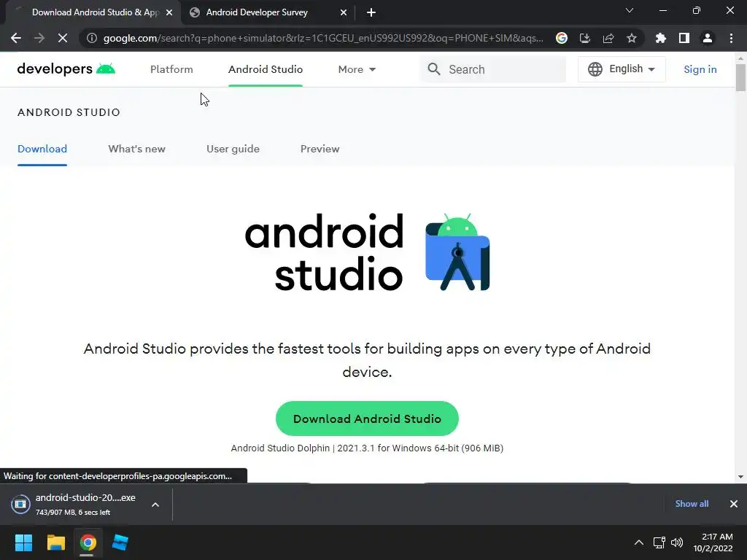
Task: Toggle the Chrome side panel icon
Action: 684,38
